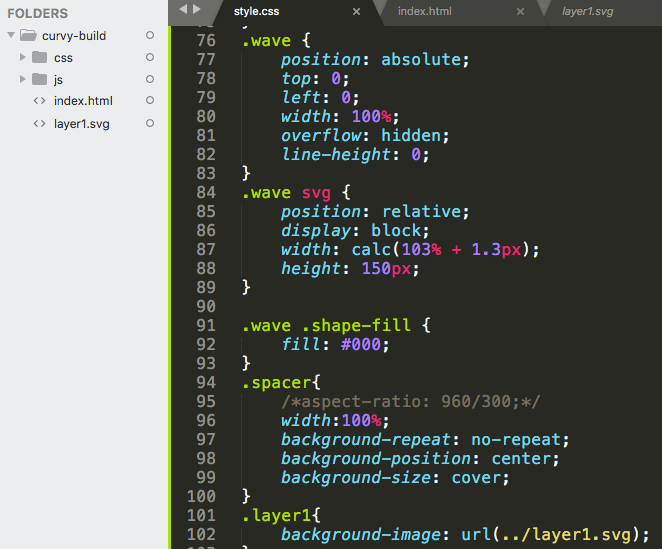
Task: Select the css folder label
Action: 63,58
